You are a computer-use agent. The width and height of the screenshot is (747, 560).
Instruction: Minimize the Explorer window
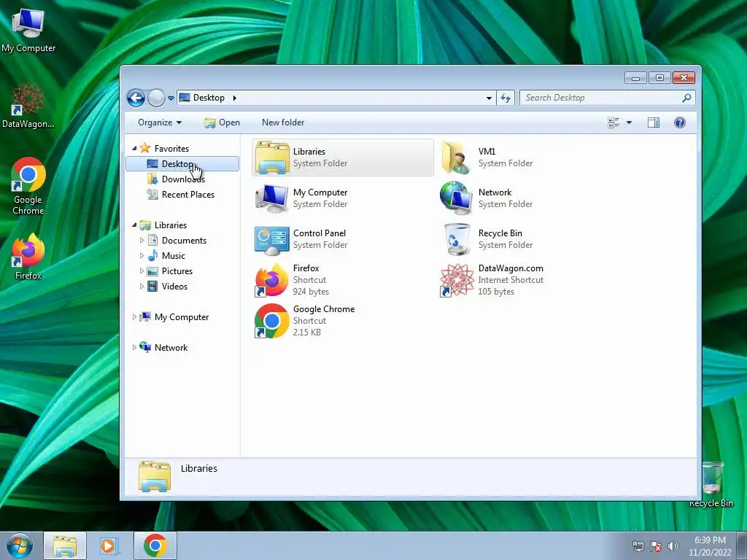pyautogui.click(x=635, y=77)
